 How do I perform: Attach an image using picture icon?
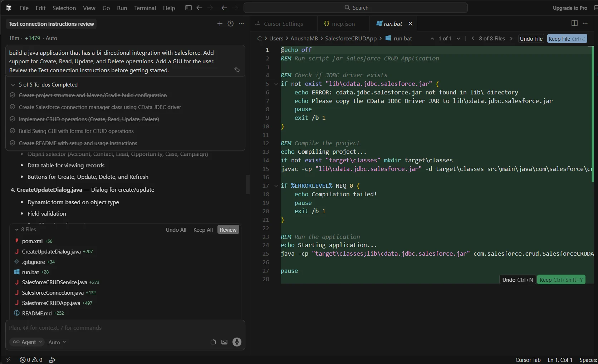tap(224, 342)
